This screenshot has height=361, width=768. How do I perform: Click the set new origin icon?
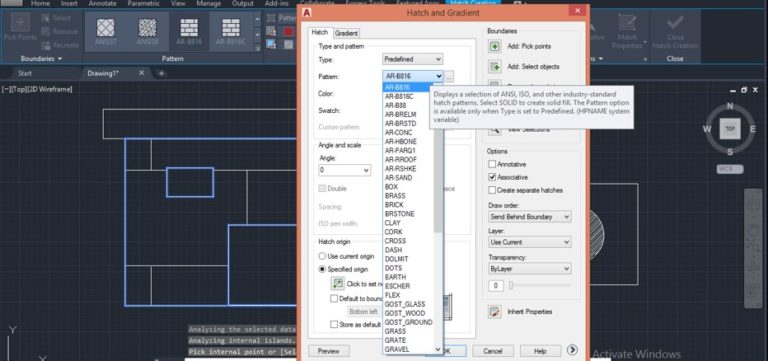(337, 283)
